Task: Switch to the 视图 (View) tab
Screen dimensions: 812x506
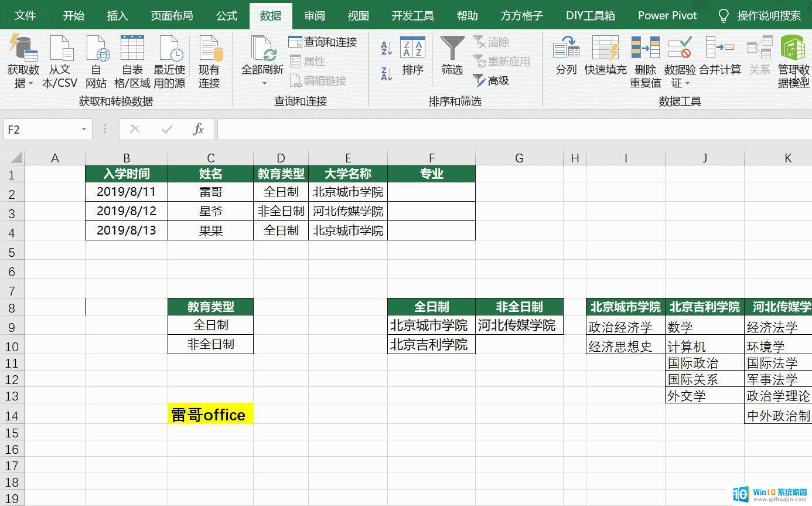Action: [x=358, y=15]
